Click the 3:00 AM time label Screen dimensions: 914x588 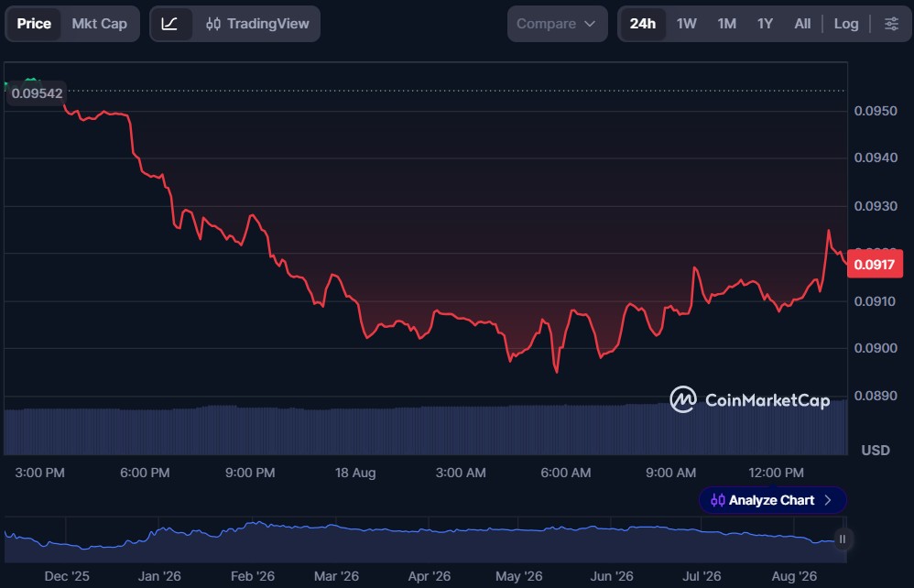click(461, 473)
